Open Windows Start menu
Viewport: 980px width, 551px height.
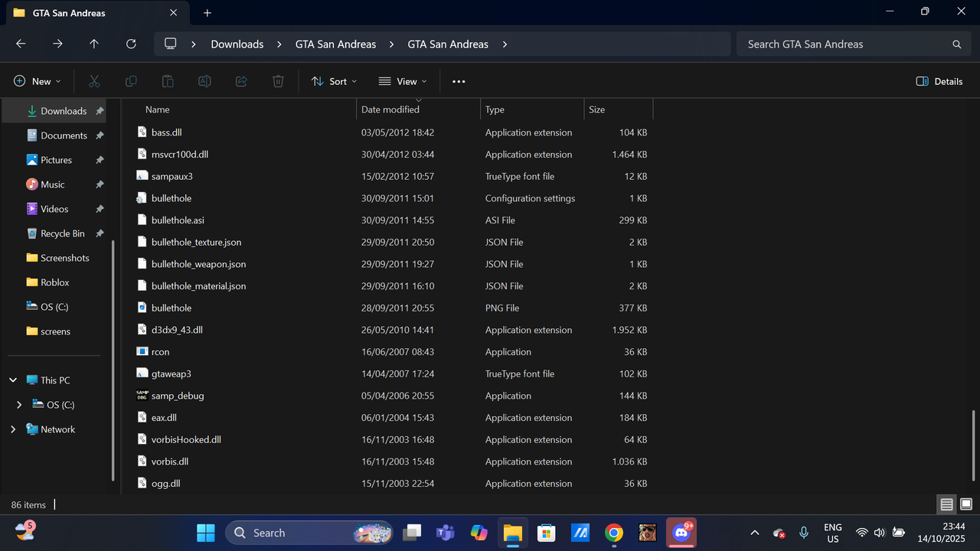click(206, 533)
